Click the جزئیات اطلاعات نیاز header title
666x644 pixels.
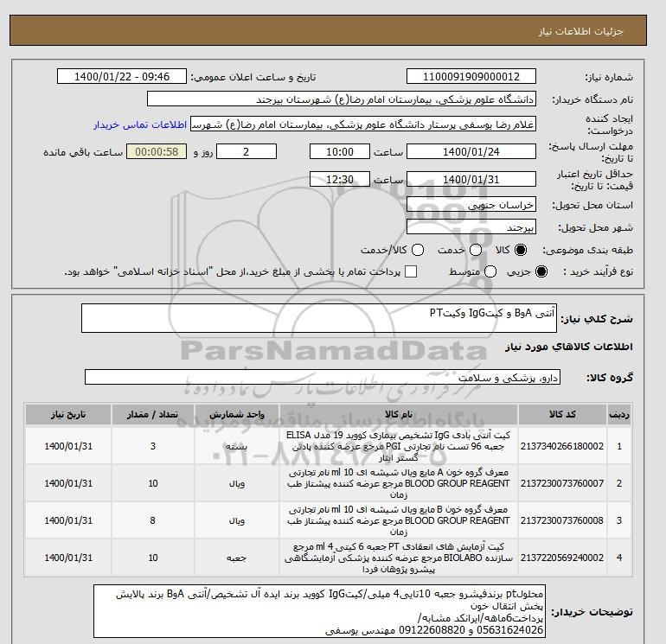tap(580, 31)
